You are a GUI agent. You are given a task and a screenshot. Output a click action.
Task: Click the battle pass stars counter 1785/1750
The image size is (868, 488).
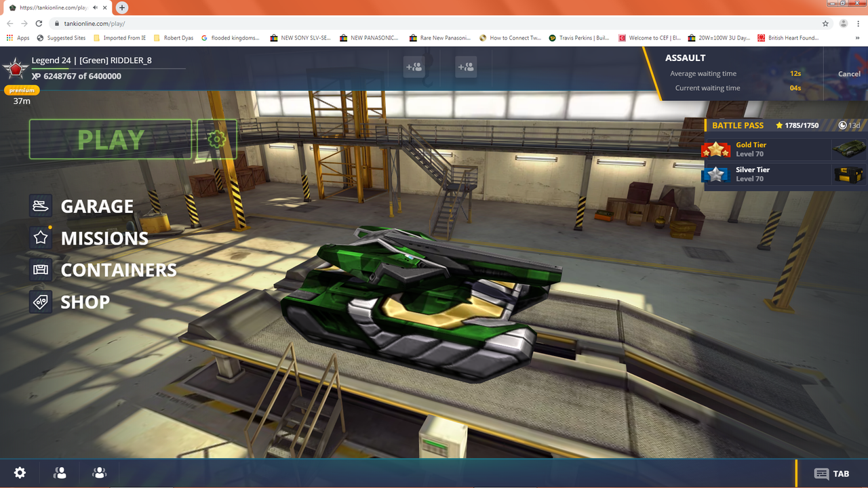(797, 125)
